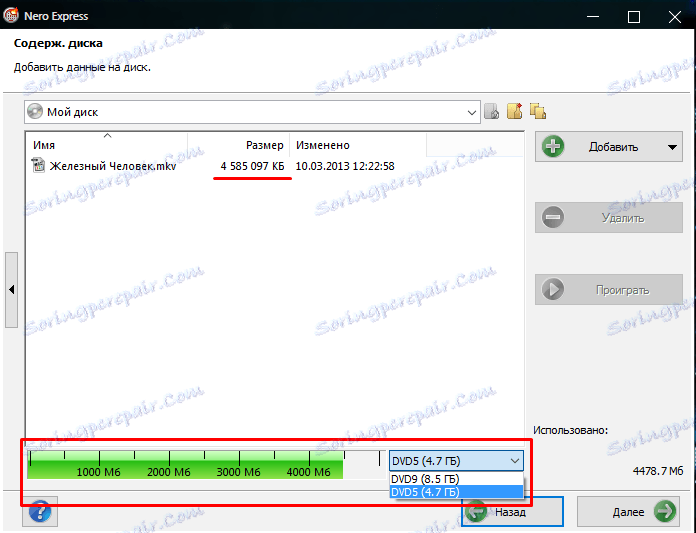The image size is (696, 533).
Task: Click the go up one folder icon
Action: 491,111
